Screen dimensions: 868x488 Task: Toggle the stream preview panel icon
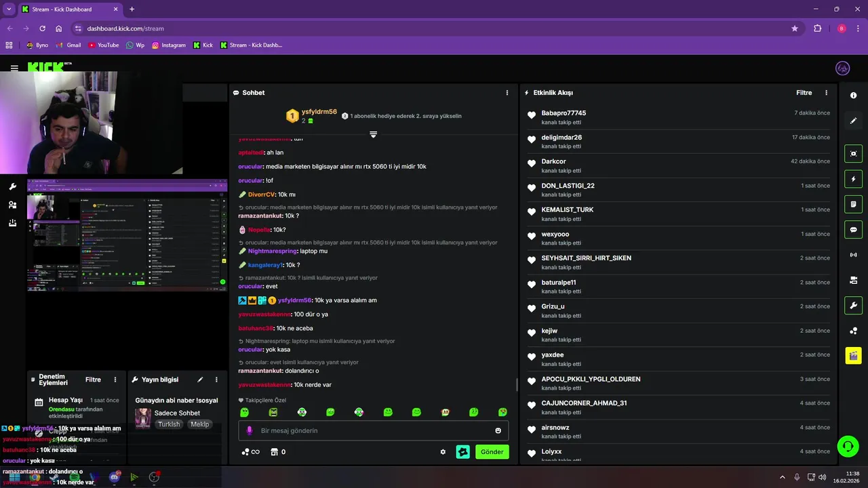[x=853, y=154]
